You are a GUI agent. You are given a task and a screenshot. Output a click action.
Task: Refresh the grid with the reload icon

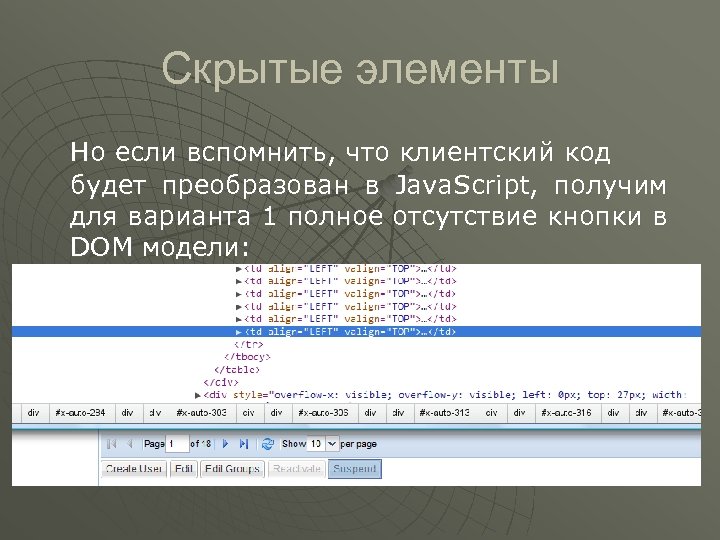point(268,444)
